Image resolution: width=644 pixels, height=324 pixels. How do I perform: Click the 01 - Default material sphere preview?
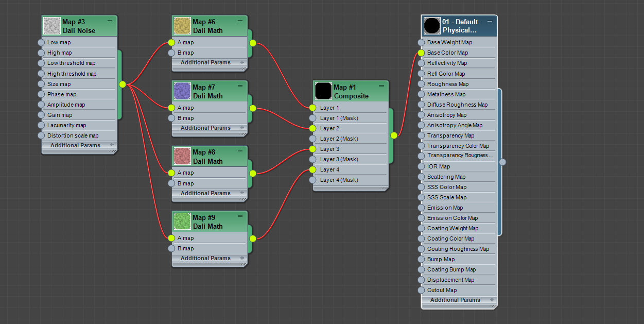[x=432, y=26]
